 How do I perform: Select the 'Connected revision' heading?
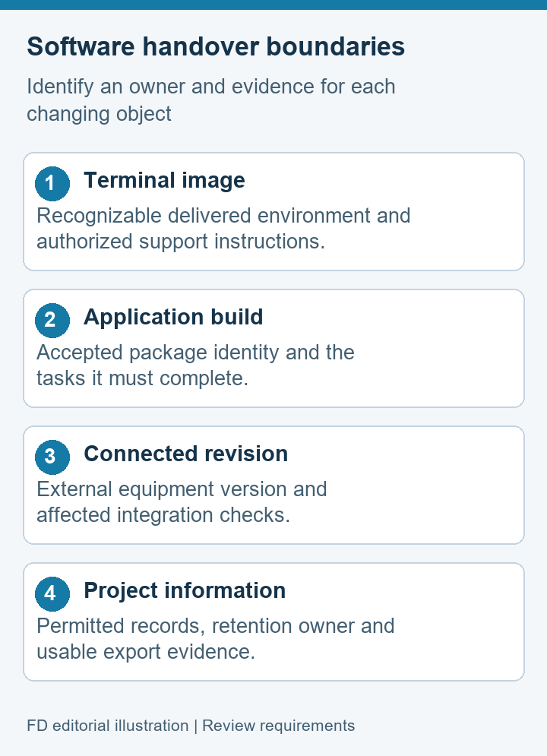pos(185,454)
